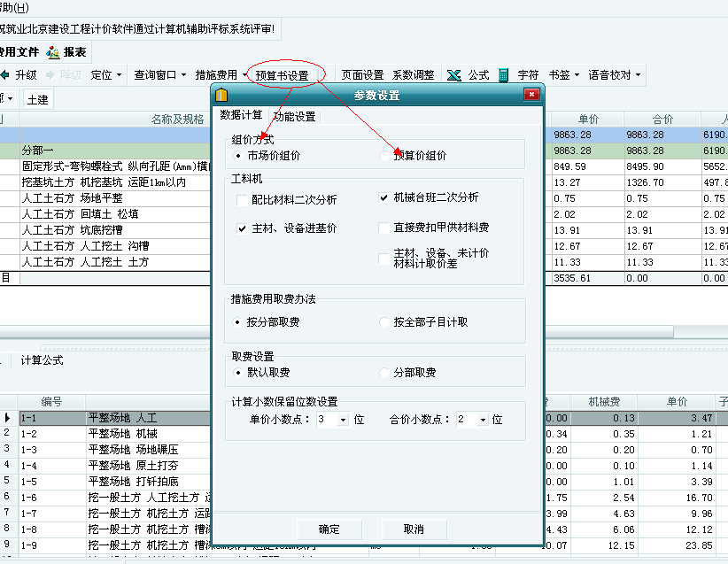Open 合价小数点 digits dropdown
This screenshot has height=564, width=728.
point(483,420)
